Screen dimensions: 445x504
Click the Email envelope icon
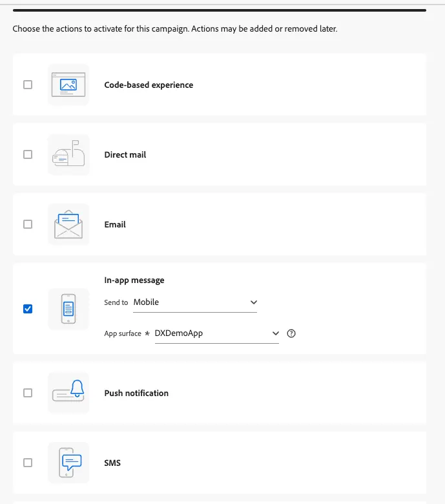(x=68, y=224)
